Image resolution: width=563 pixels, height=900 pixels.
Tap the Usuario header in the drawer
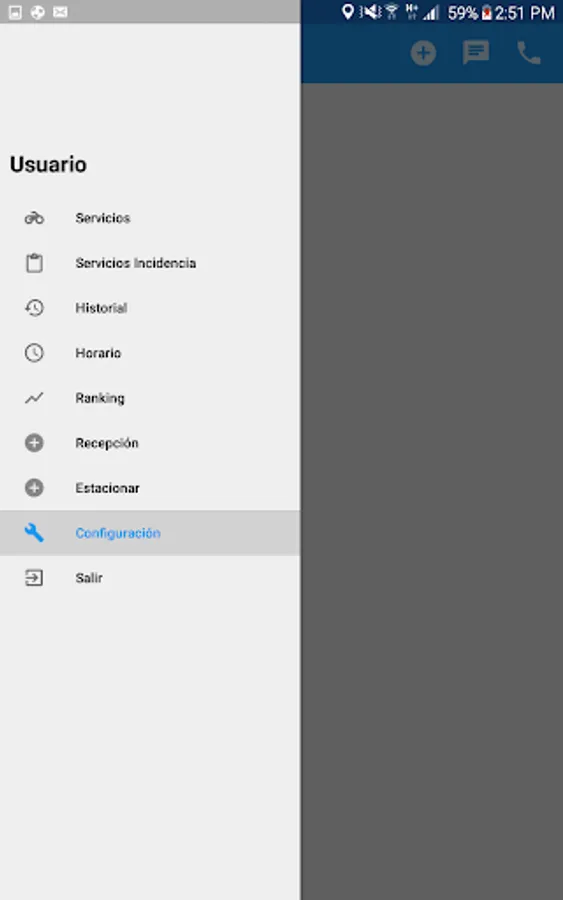48,164
